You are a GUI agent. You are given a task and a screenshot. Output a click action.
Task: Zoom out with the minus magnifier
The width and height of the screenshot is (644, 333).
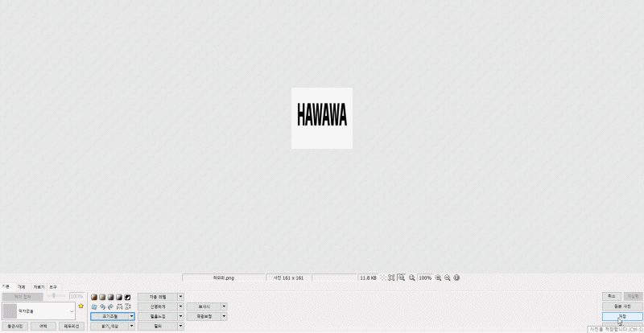[448, 278]
